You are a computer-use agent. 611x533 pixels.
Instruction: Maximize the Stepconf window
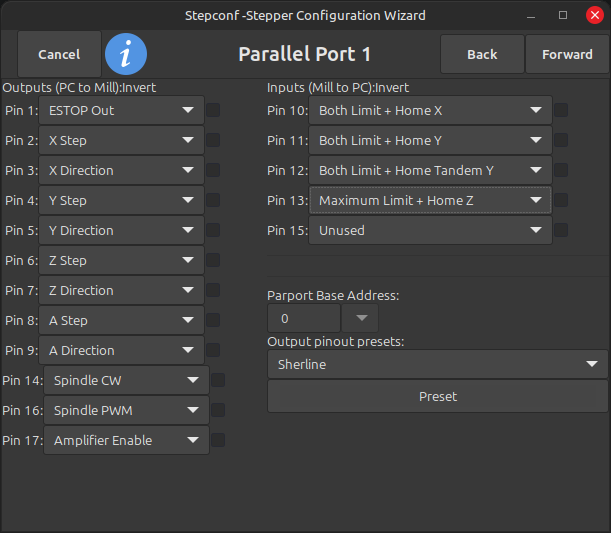pos(563,16)
